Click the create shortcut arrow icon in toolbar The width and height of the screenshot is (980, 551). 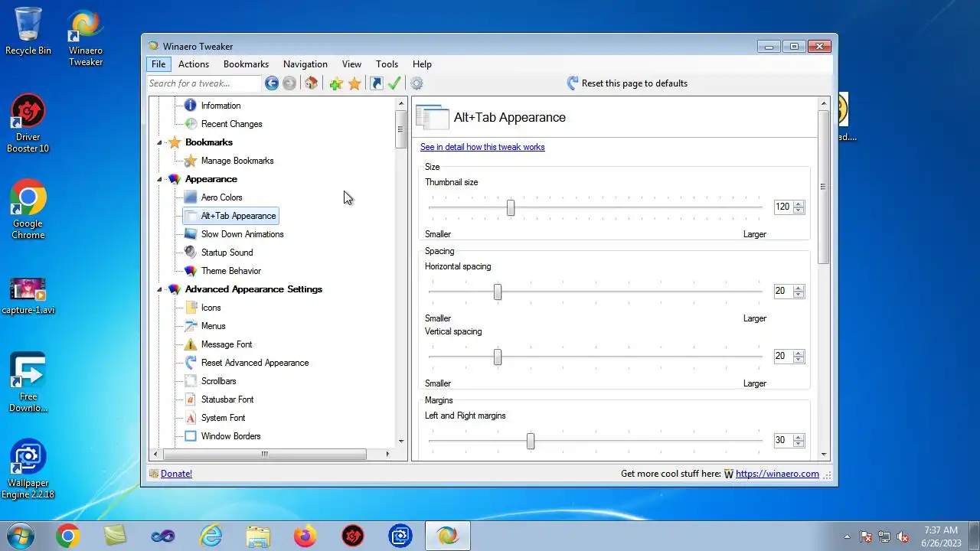click(x=377, y=83)
